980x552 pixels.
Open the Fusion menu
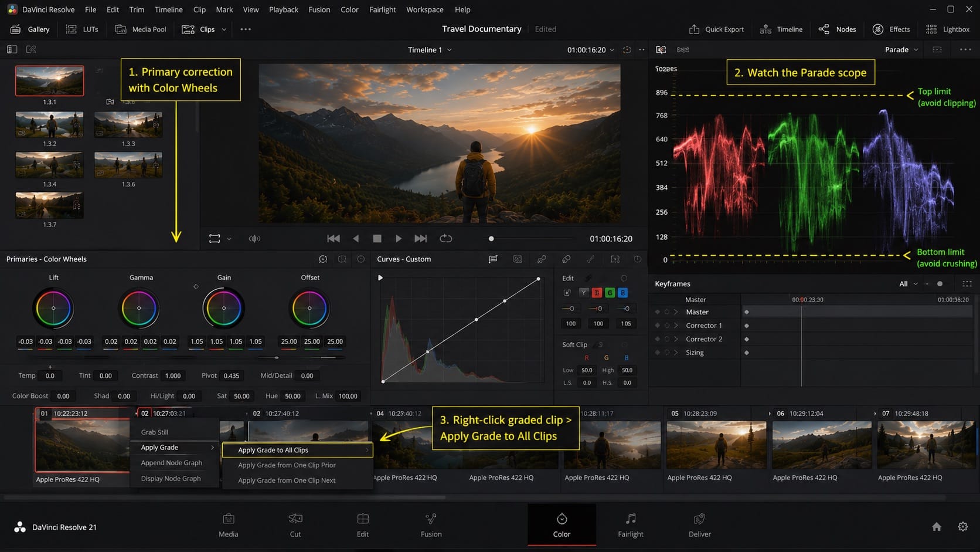pyautogui.click(x=319, y=9)
